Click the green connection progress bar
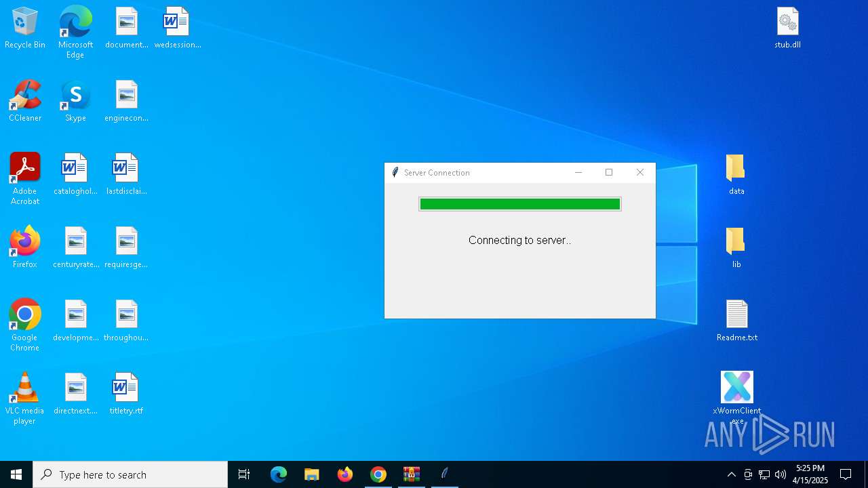868x488 pixels. tap(519, 204)
